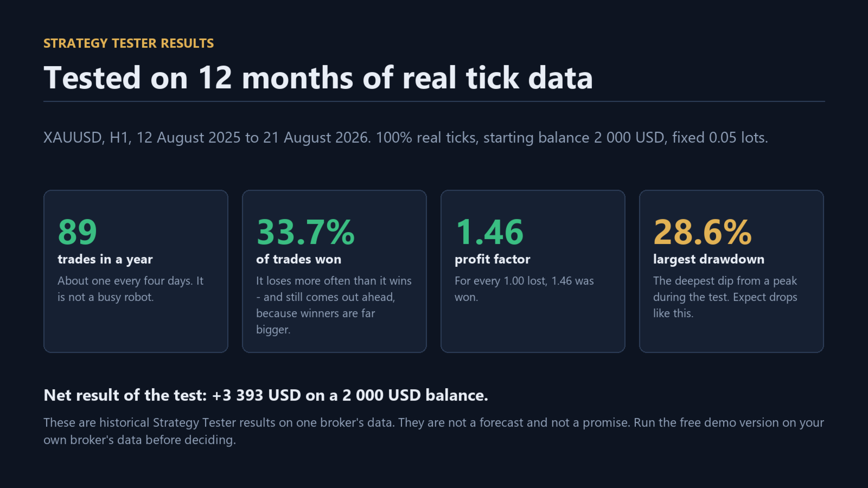Click the Strategy Tester Results label
The image size is (868, 488).
coord(129,43)
